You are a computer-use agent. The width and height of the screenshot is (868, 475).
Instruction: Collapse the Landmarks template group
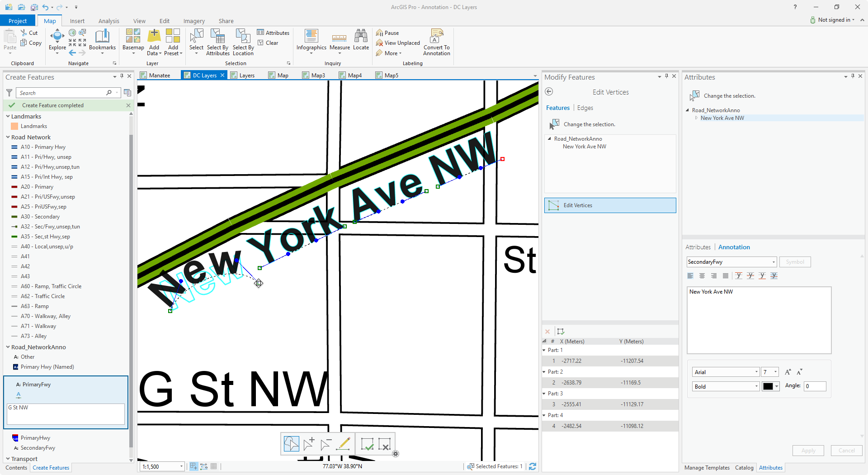coord(8,116)
